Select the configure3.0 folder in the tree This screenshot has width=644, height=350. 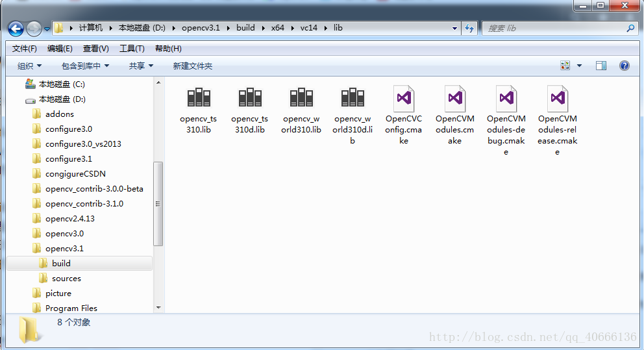point(69,129)
